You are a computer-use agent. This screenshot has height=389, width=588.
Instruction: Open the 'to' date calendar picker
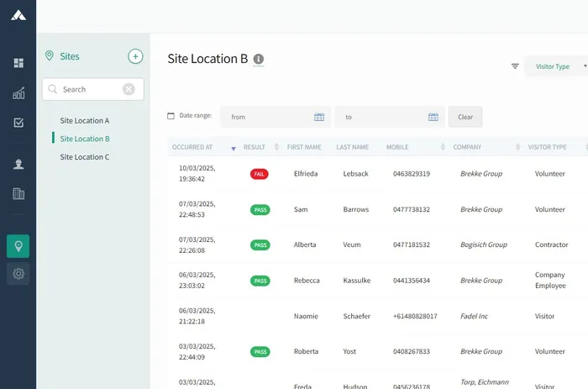(433, 117)
